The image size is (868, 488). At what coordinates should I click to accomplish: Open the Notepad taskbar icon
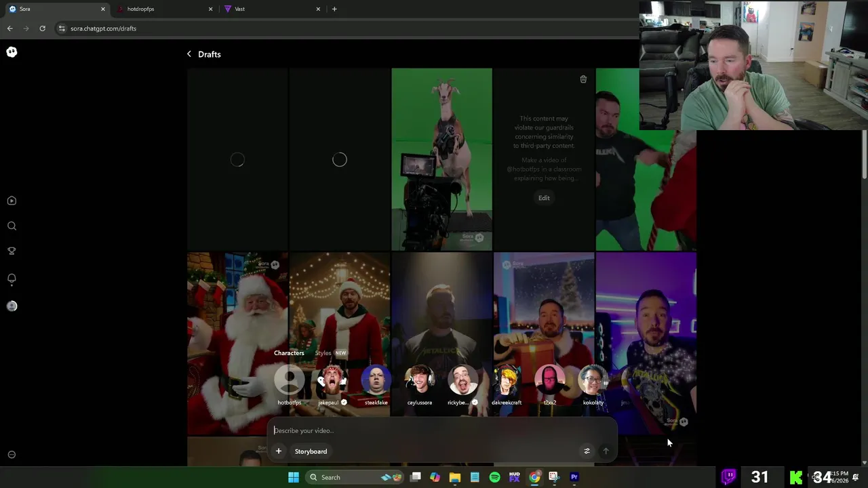click(x=475, y=477)
